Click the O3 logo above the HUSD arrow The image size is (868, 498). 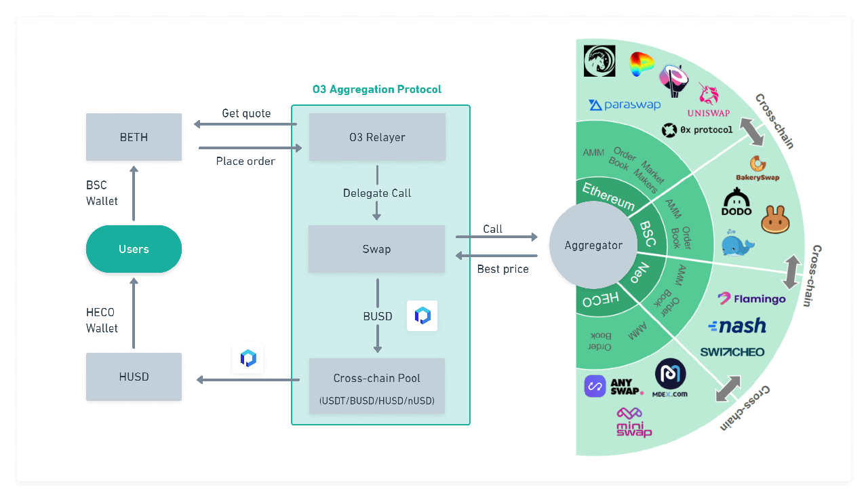(x=248, y=359)
